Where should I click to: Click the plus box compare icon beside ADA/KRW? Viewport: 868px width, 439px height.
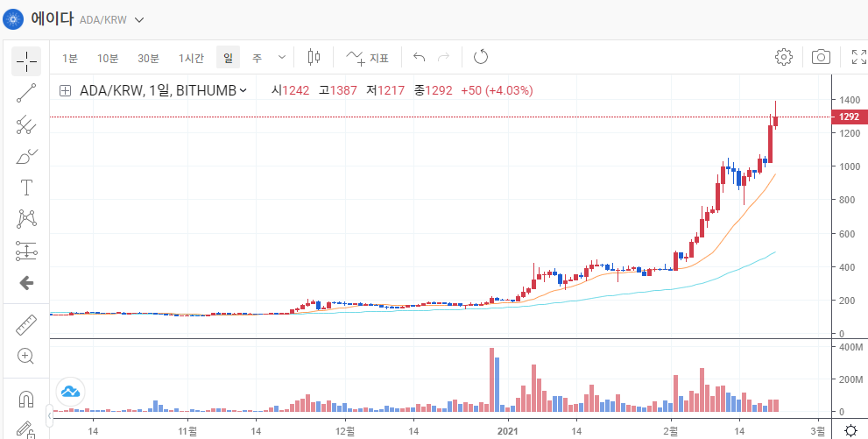pyautogui.click(x=66, y=91)
